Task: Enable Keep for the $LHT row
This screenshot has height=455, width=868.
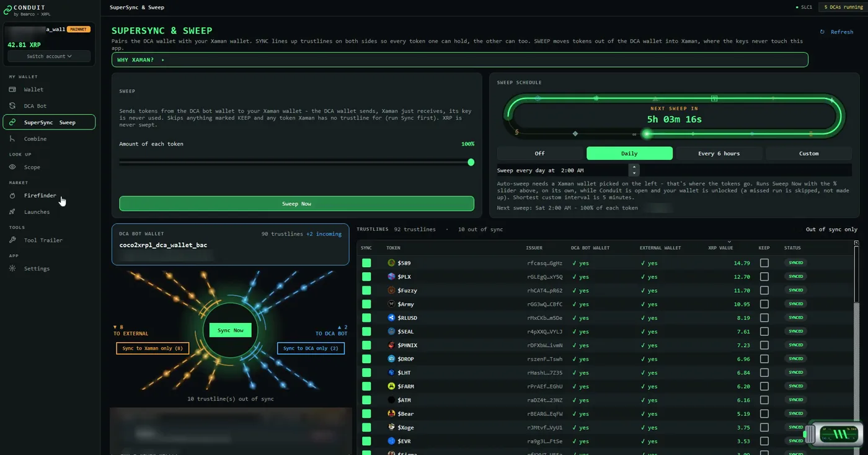Action: tap(764, 373)
